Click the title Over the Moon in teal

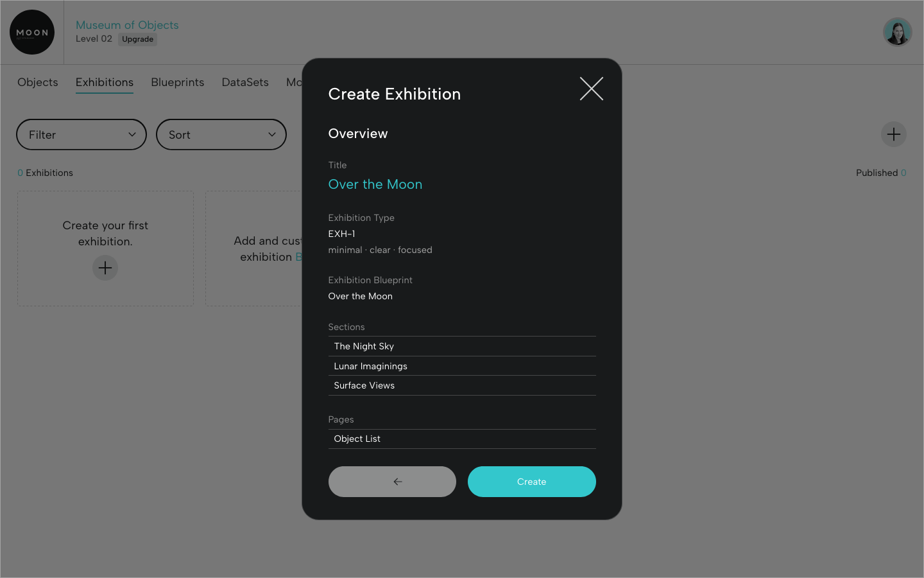375,184
